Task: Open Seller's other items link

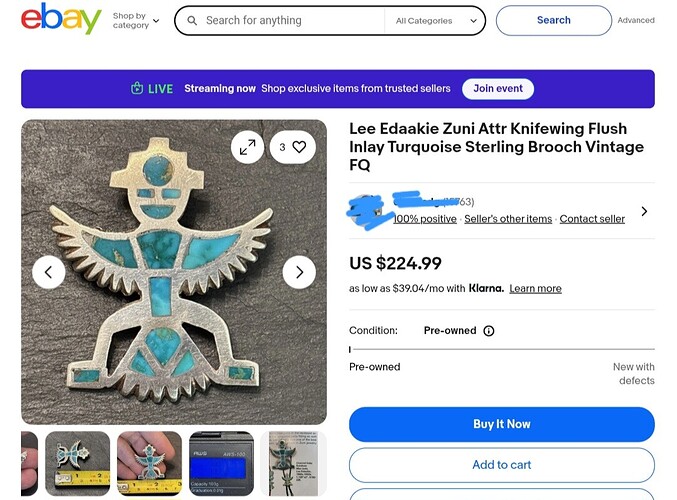Action: pyautogui.click(x=508, y=219)
